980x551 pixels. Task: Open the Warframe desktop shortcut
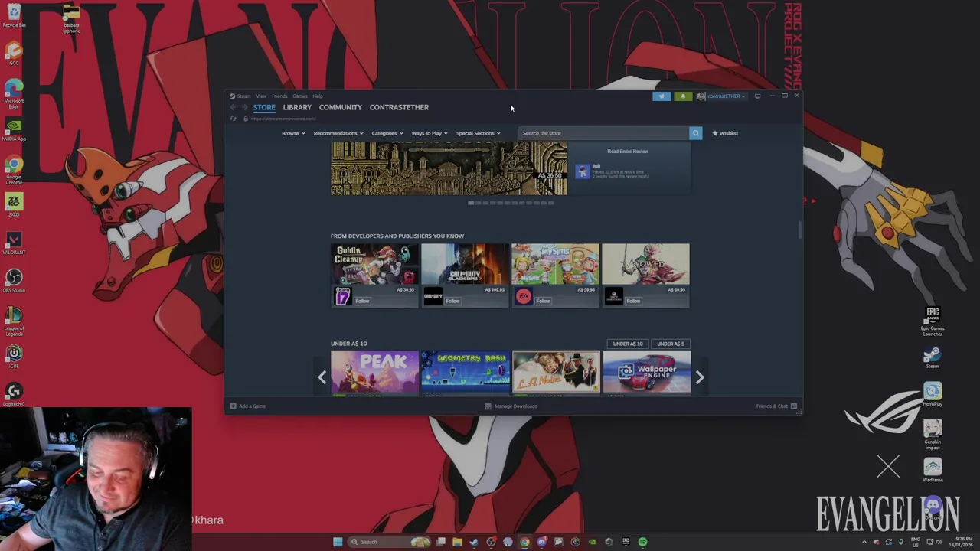[932, 470]
